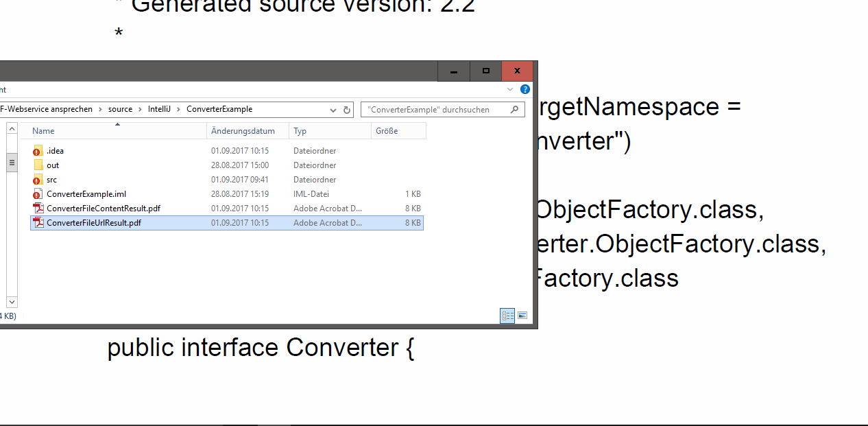
Task: Select ConverterFileUrlResult.pdf file icon
Action: point(38,223)
